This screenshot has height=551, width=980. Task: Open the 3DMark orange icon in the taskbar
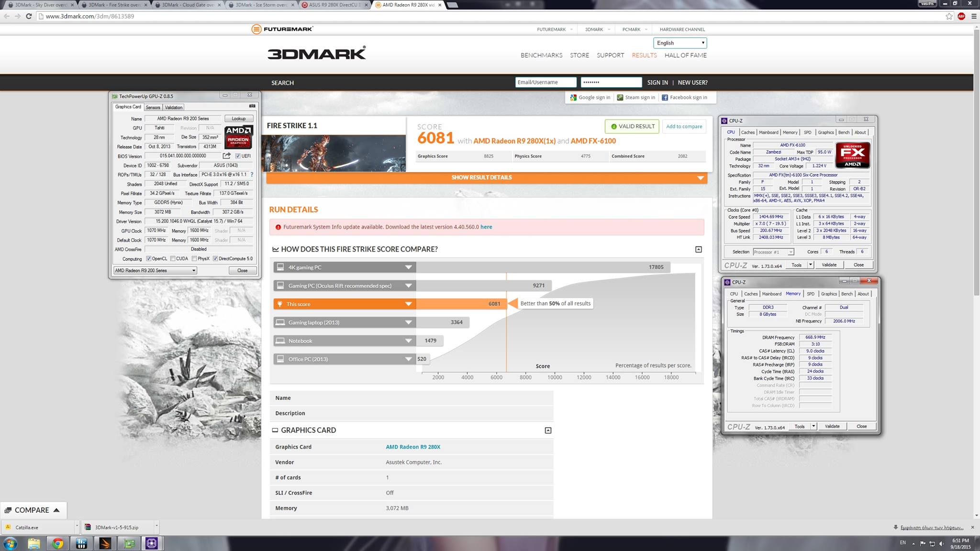pyautogui.click(x=105, y=544)
